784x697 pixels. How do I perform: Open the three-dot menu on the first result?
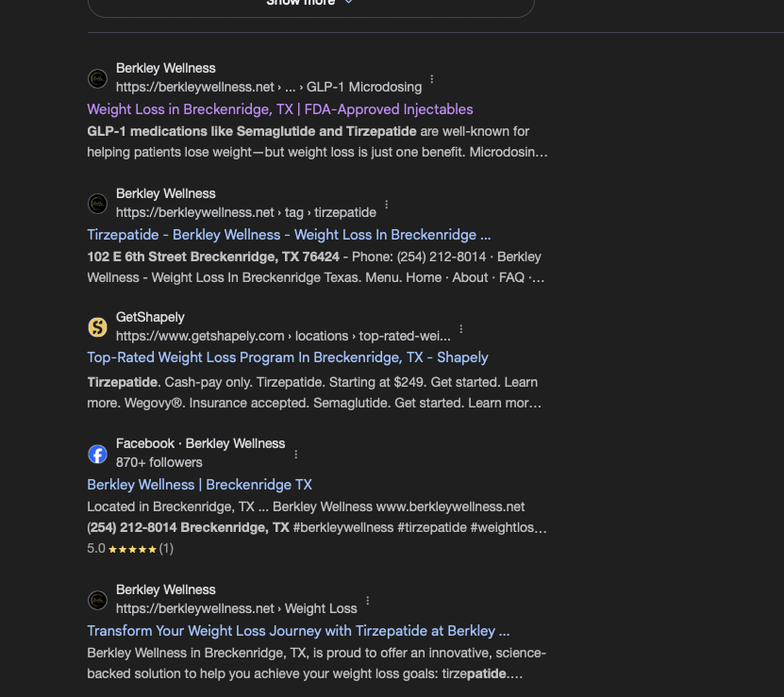coord(431,78)
